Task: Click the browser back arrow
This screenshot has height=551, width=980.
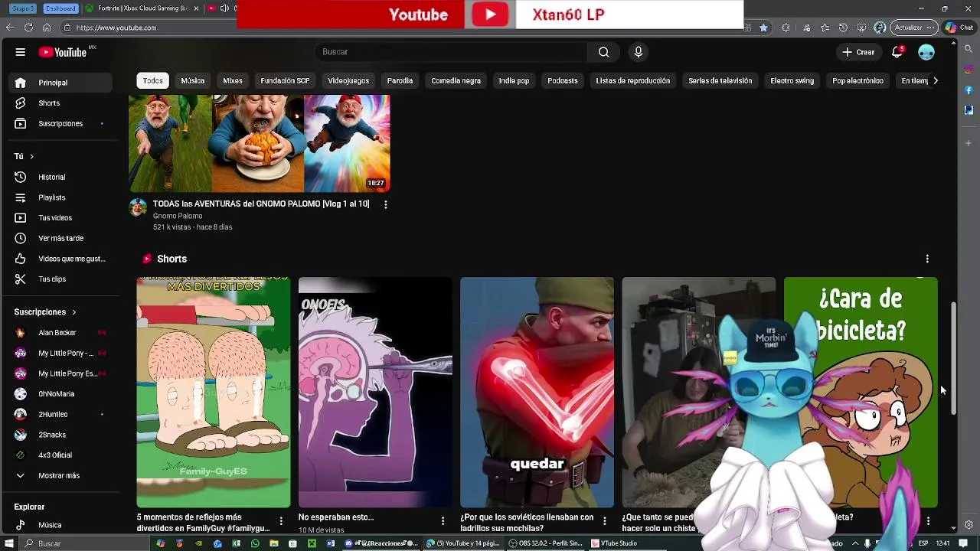Action: (x=10, y=28)
